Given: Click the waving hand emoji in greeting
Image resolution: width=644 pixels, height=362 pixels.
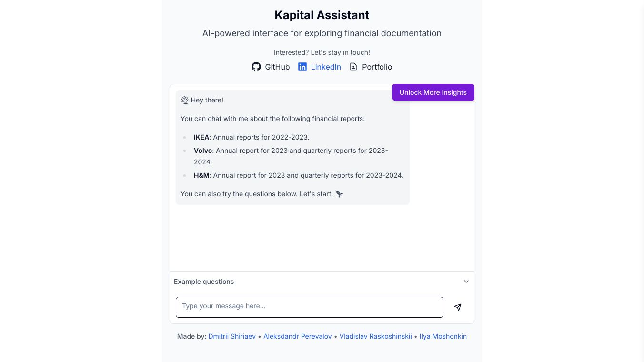Looking at the screenshot, I should (185, 100).
